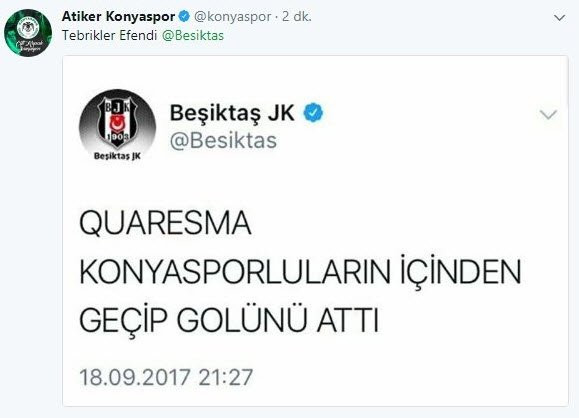Click the small Beşiktaş JK caption under the crest
Image resolution: width=579 pixels, height=418 pixels.
tap(117, 156)
